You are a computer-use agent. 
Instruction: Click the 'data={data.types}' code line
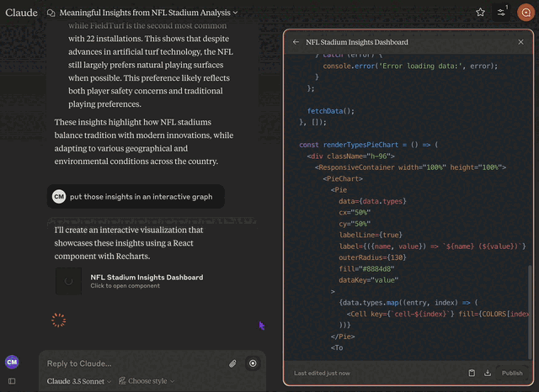coord(372,201)
